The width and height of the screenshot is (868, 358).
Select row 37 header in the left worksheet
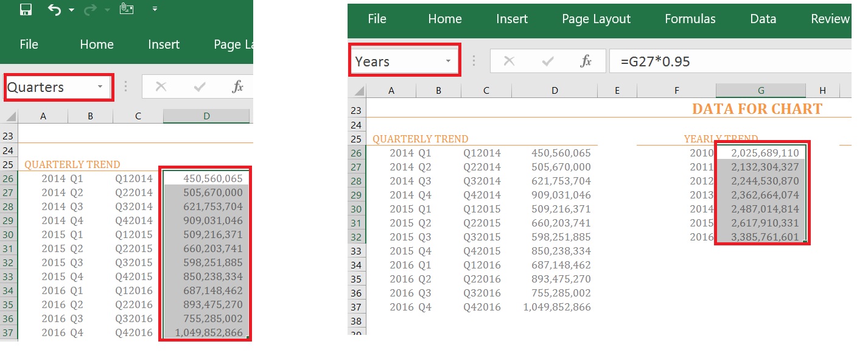click(x=9, y=332)
